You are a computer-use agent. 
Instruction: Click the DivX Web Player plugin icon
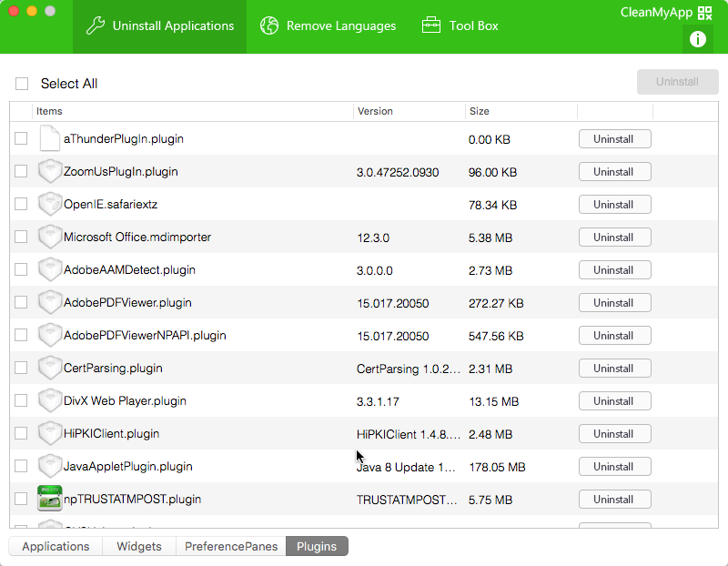[49, 400]
